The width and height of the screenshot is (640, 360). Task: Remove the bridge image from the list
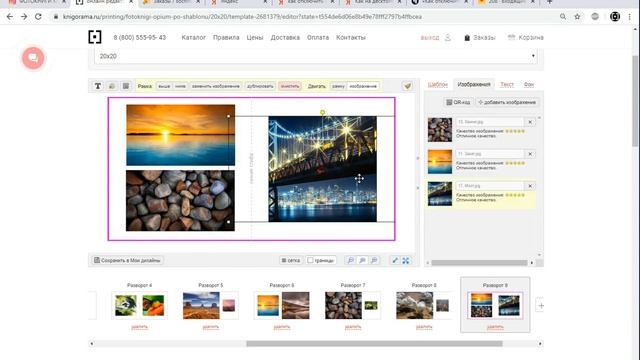click(x=530, y=186)
